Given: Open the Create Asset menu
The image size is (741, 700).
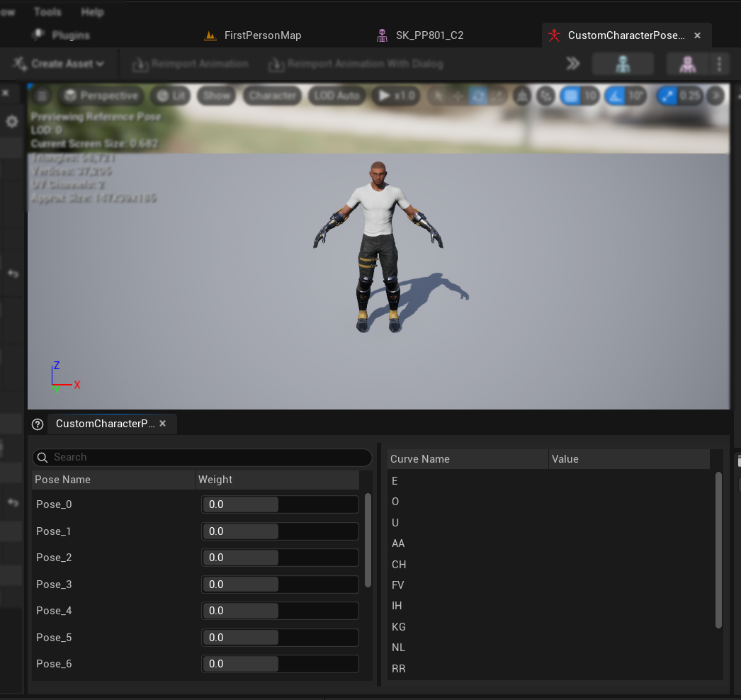Looking at the screenshot, I should click(x=59, y=63).
